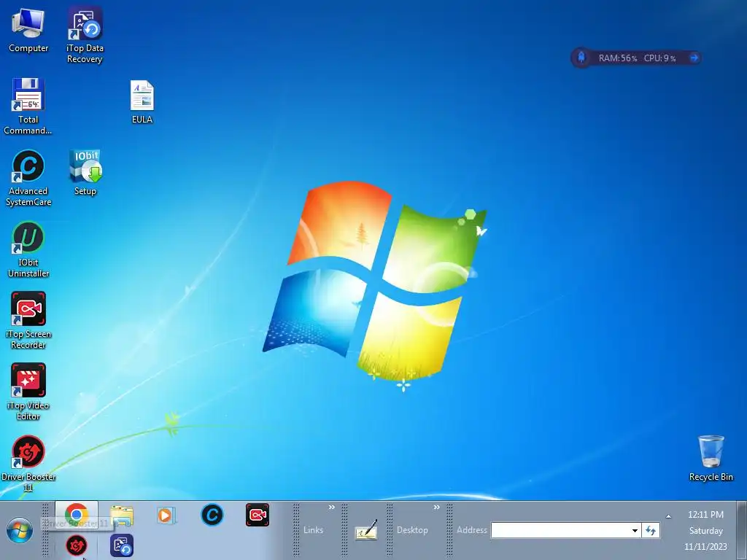This screenshot has height=560, width=747.
Task: Expand the Links toolbar chevron
Action: click(x=332, y=507)
